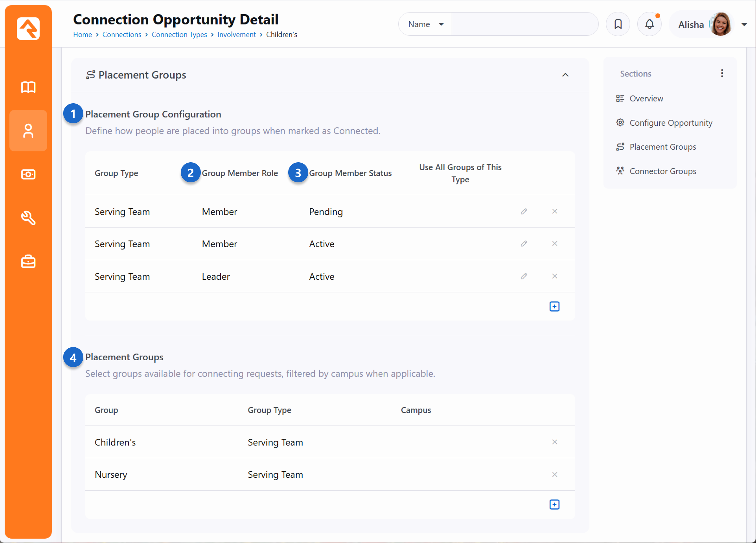Edit the Serving Team Pending row
Image resolution: width=756 pixels, height=543 pixels.
coord(524,212)
